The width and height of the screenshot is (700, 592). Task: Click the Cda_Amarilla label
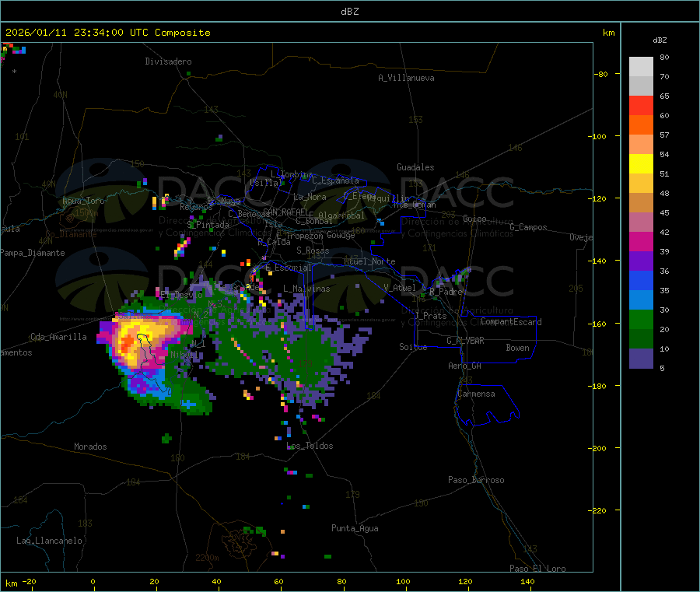(58, 337)
